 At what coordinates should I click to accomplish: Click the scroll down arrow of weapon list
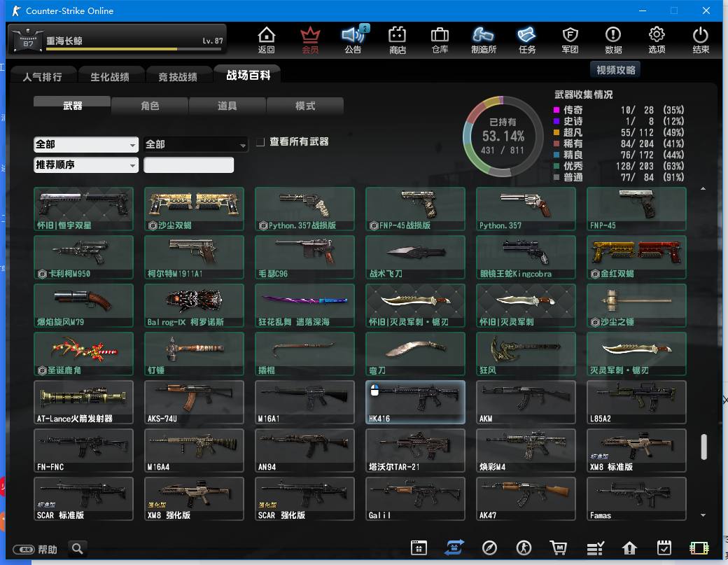pyautogui.click(x=703, y=515)
